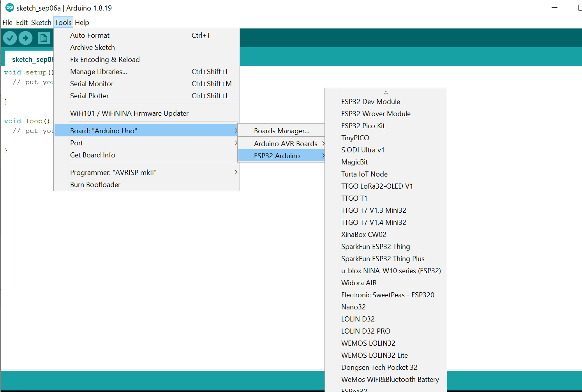Select the LOLIN D32 PRO board
582x392 pixels.
click(365, 331)
